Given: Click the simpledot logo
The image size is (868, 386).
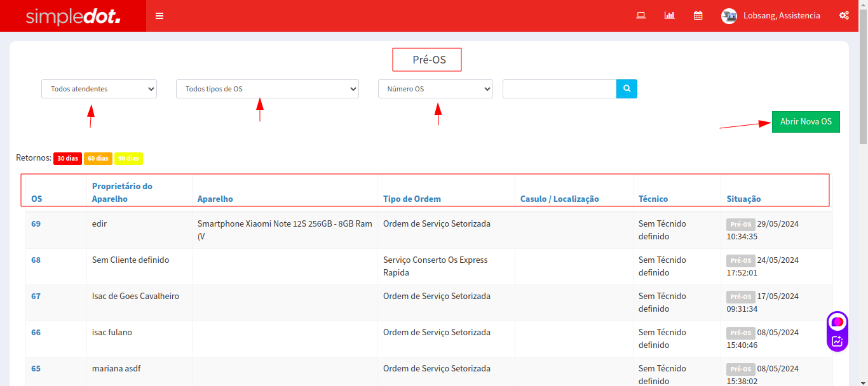Looking at the screenshot, I should 73,17.
